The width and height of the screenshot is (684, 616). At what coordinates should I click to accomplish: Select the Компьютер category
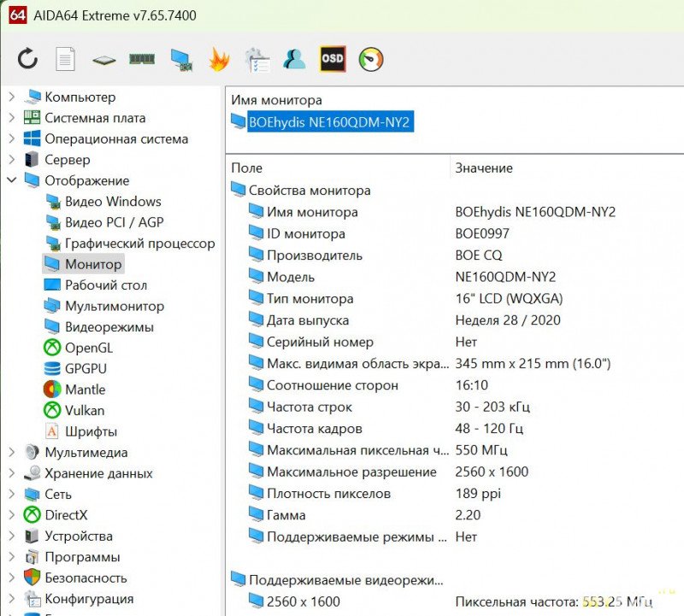(x=70, y=97)
